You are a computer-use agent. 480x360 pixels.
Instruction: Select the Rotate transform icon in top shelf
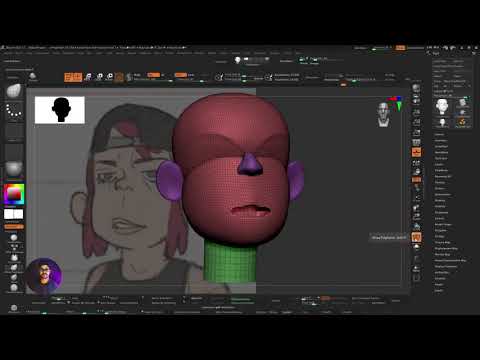(x=109, y=77)
